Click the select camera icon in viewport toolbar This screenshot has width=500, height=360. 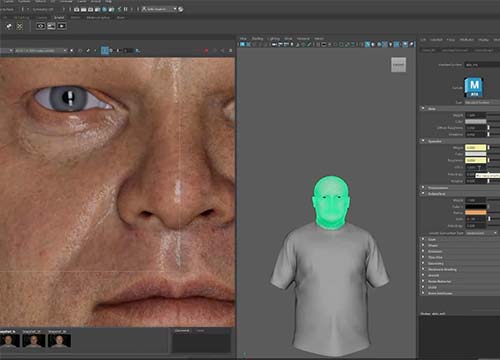tap(243, 44)
